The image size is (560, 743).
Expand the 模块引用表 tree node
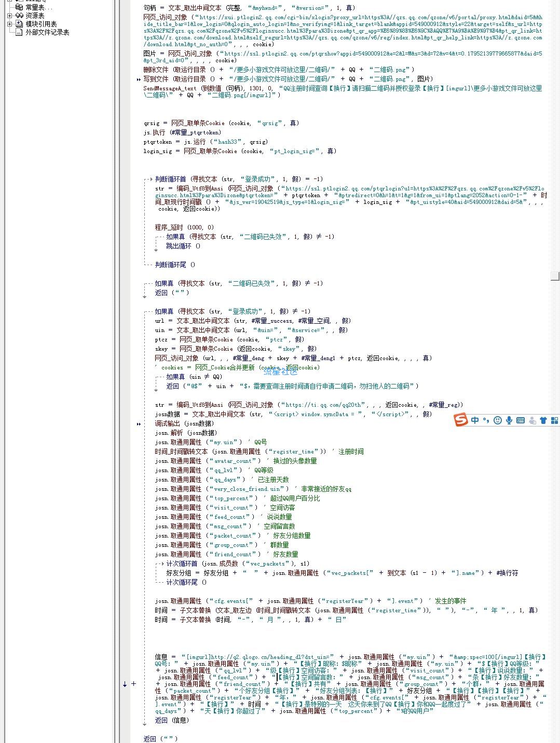coord(9,24)
